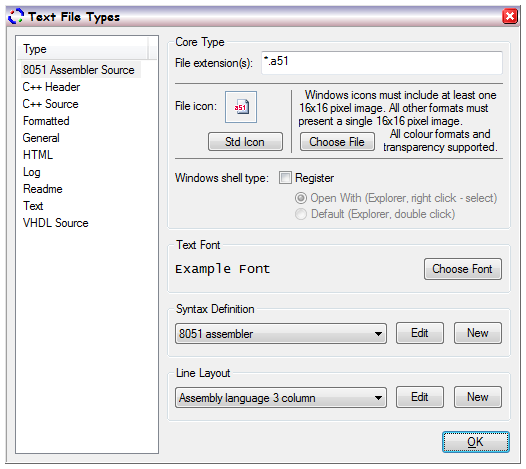The height and width of the screenshot is (469, 526).
Task: Create New Line Layout
Action: (478, 397)
